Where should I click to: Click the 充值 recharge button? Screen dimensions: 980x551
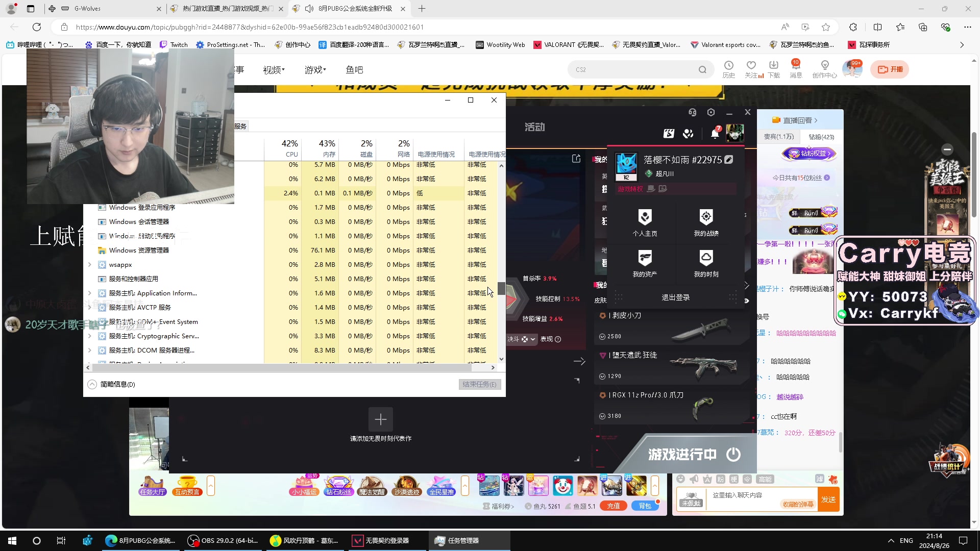pos(614,506)
